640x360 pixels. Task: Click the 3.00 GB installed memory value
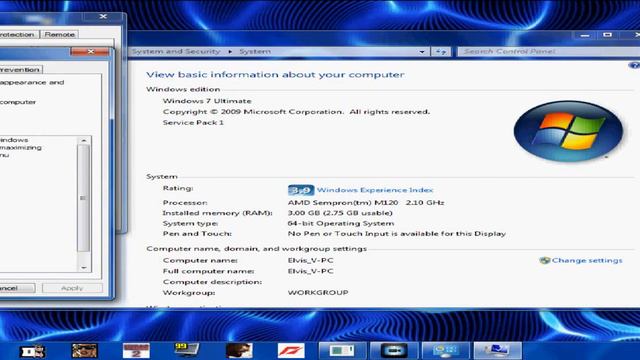click(340, 213)
